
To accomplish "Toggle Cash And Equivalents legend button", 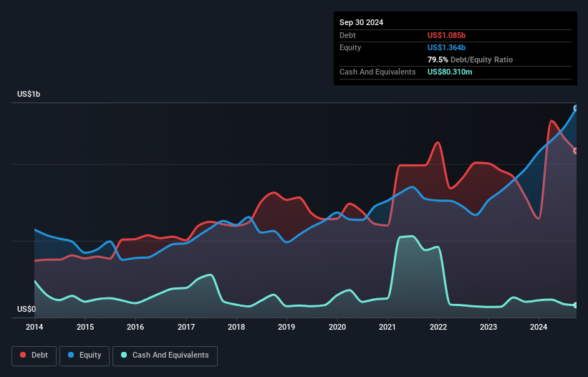I will tap(165, 355).
